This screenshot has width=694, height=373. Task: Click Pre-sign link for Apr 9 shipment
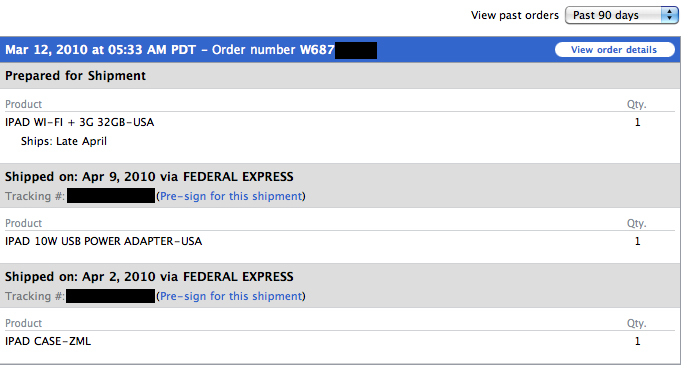pyautogui.click(x=231, y=196)
